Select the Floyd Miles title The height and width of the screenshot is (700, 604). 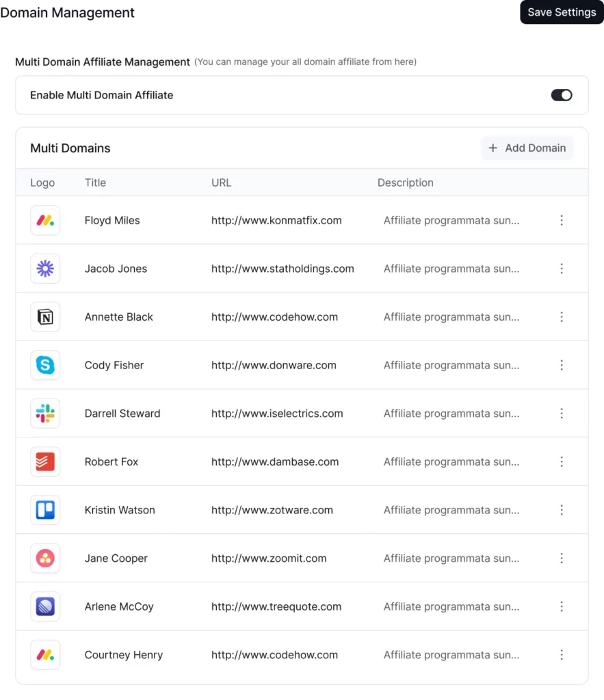click(112, 220)
